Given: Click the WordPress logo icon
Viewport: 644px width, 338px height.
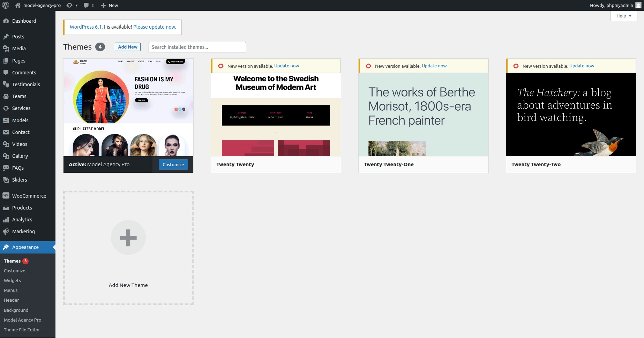Looking at the screenshot, I should (6, 5).
